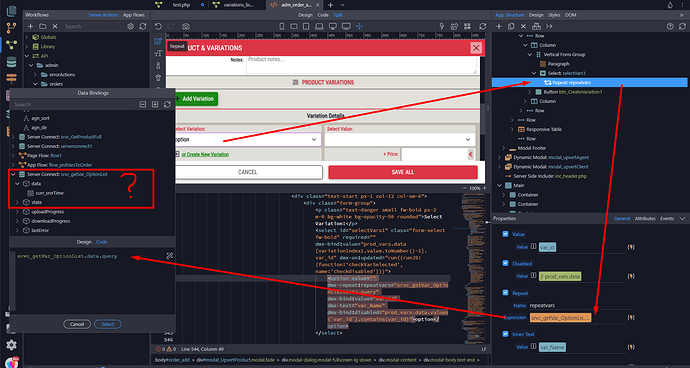Click the magic wand in Code expression

[x=169, y=255]
